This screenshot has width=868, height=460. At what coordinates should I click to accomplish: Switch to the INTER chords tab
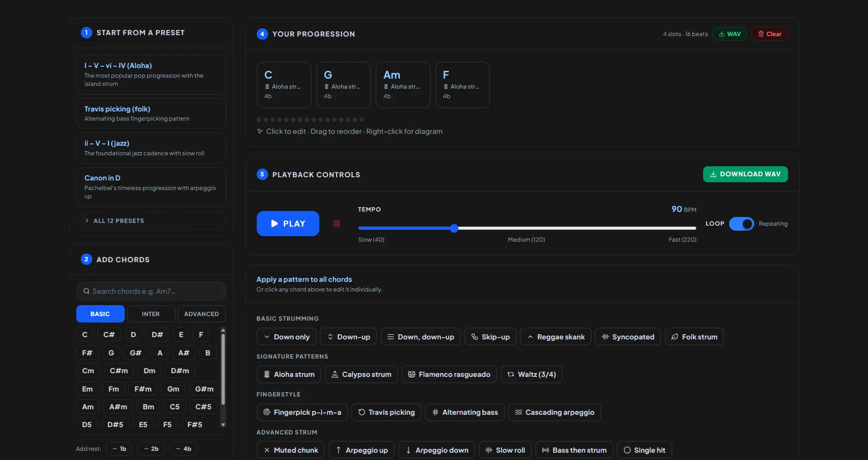[151, 314]
